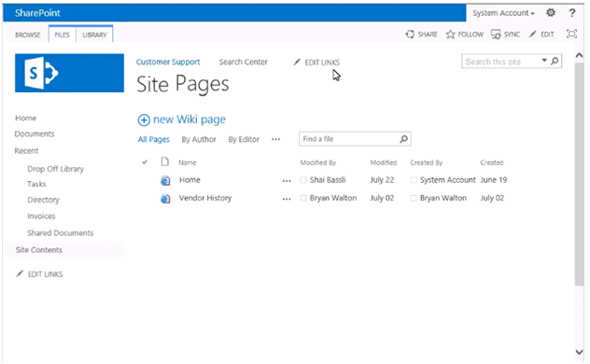This screenshot has height=364, width=590.
Task: Open Site Contents in the sidebar
Action: click(x=39, y=250)
